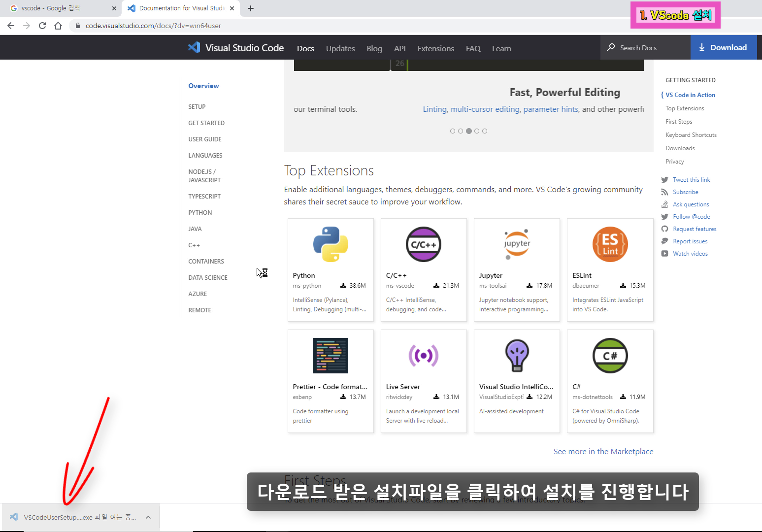Open the API page from navbar
Screen dimensions: 762x532
click(x=400, y=48)
